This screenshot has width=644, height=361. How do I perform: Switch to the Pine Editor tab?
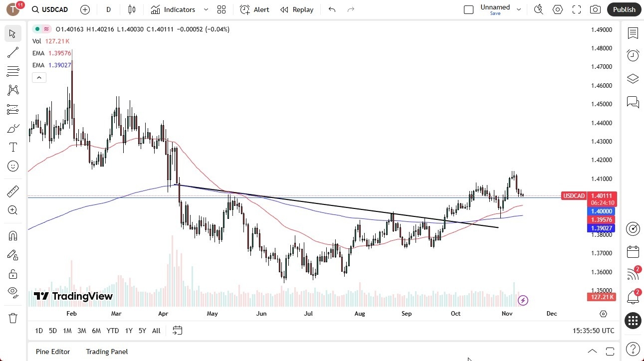[52, 352]
